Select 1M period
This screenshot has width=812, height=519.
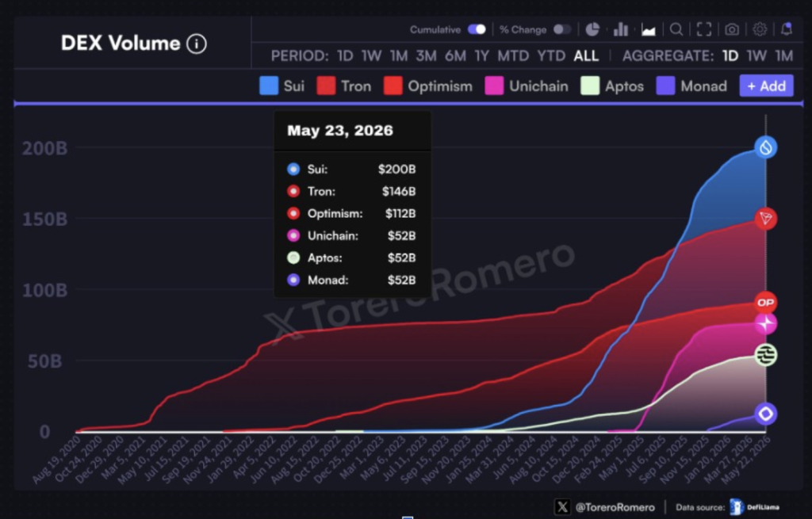pyautogui.click(x=399, y=56)
